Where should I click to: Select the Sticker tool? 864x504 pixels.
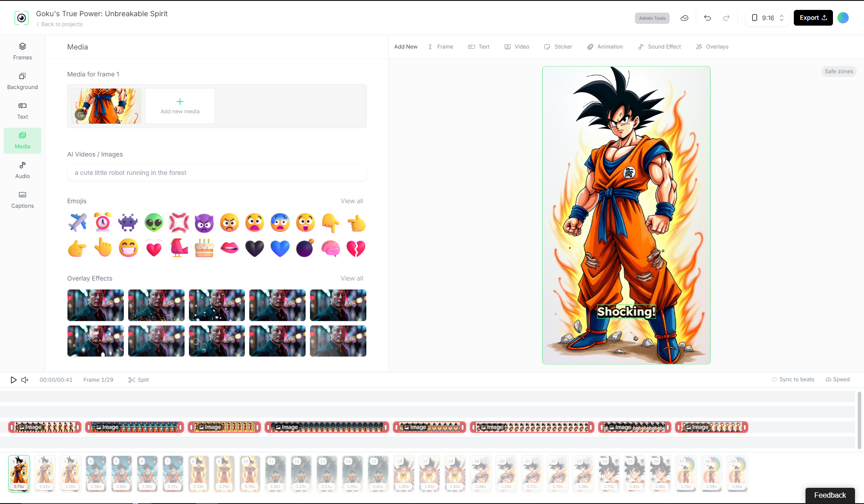558,47
